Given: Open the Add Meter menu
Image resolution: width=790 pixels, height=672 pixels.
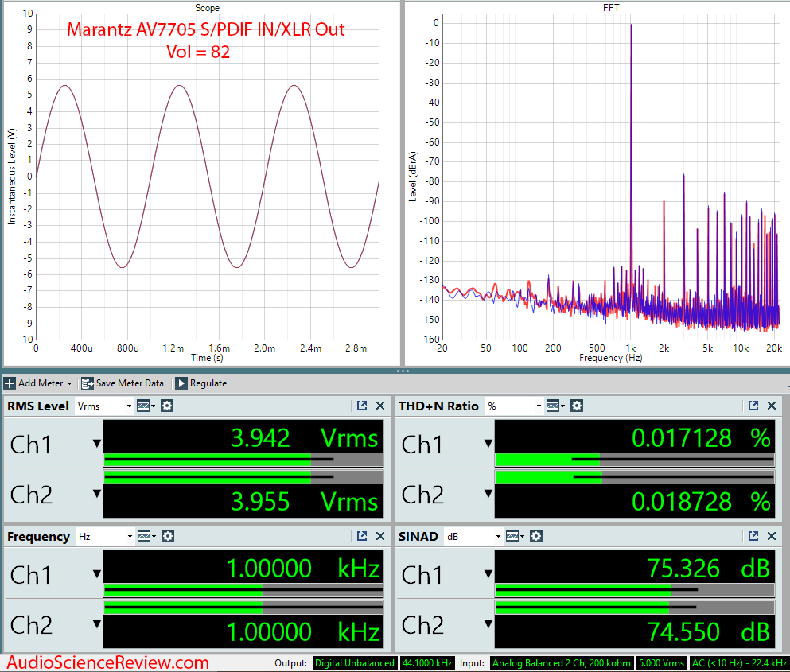Looking at the screenshot, I should coord(38,383).
